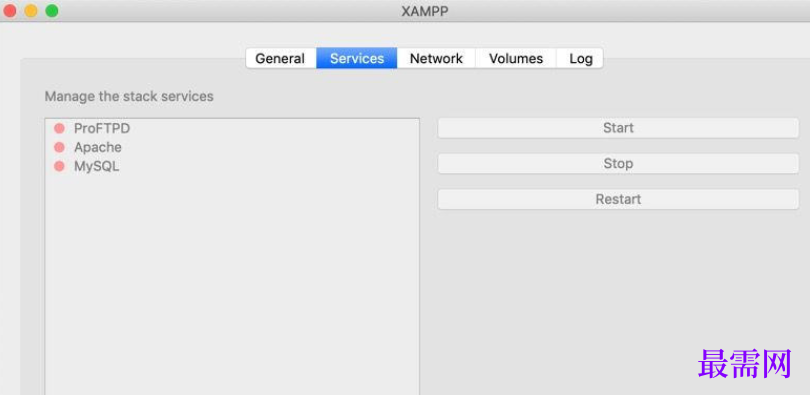Viewport: 810px width, 395px height.
Task: Click the Start button
Action: 618,128
